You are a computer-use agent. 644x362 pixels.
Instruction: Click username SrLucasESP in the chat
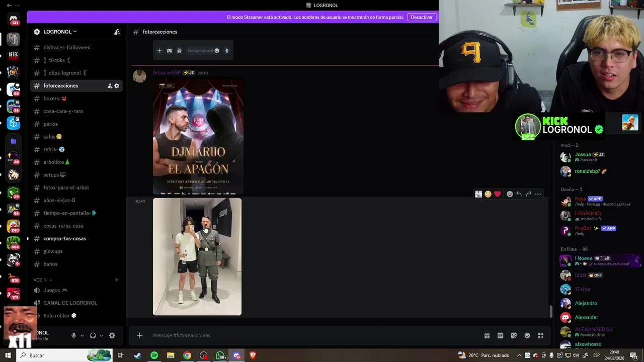[167, 73]
